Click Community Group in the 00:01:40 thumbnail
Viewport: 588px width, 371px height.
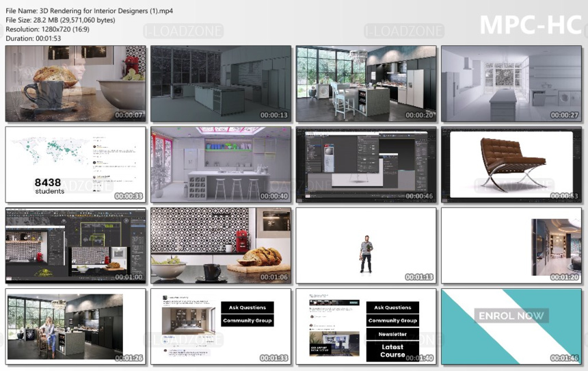point(392,320)
